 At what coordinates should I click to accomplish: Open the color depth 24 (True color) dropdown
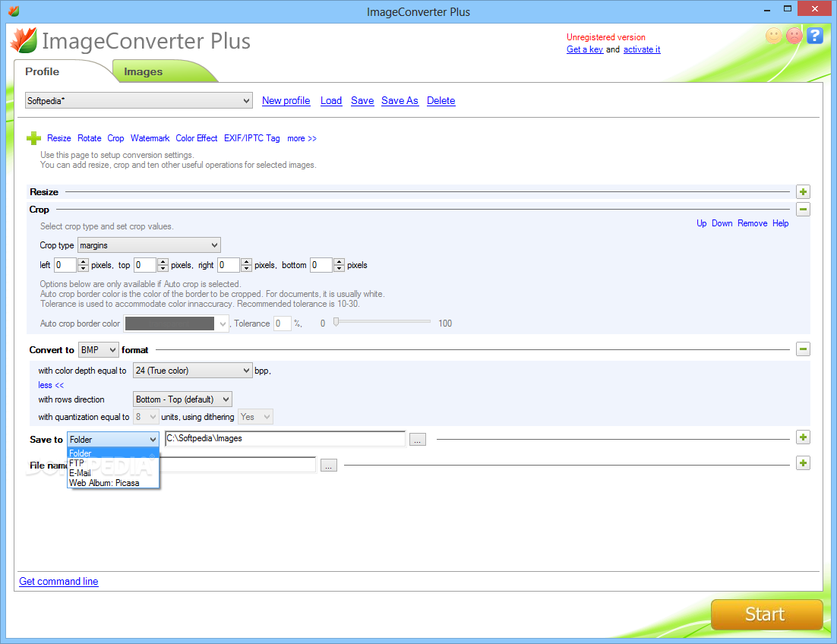click(192, 371)
